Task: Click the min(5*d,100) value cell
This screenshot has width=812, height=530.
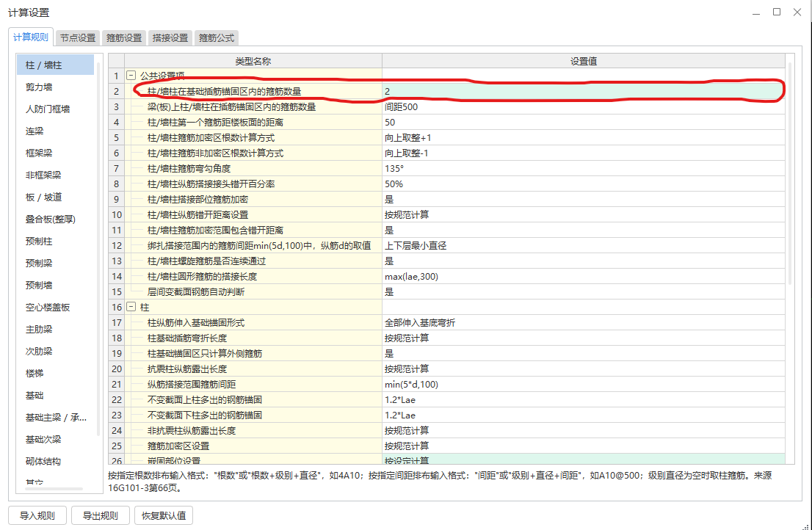Action: (x=584, y=384)
